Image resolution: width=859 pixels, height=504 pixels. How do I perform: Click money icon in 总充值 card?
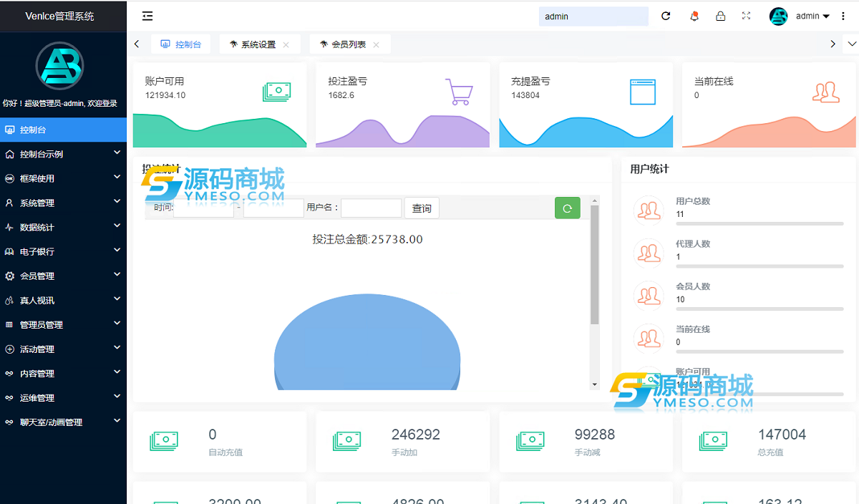tap(714, 441)
